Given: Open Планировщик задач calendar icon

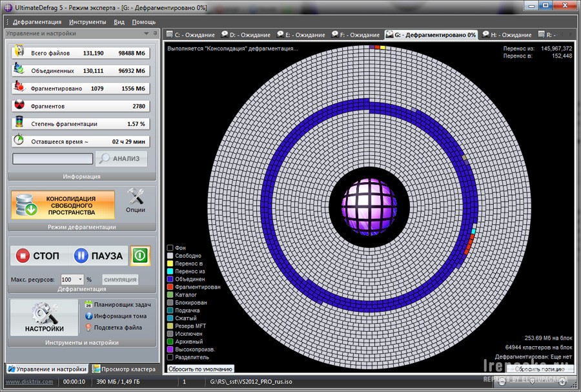Looking at the screenshot, I should pos(88,305).
